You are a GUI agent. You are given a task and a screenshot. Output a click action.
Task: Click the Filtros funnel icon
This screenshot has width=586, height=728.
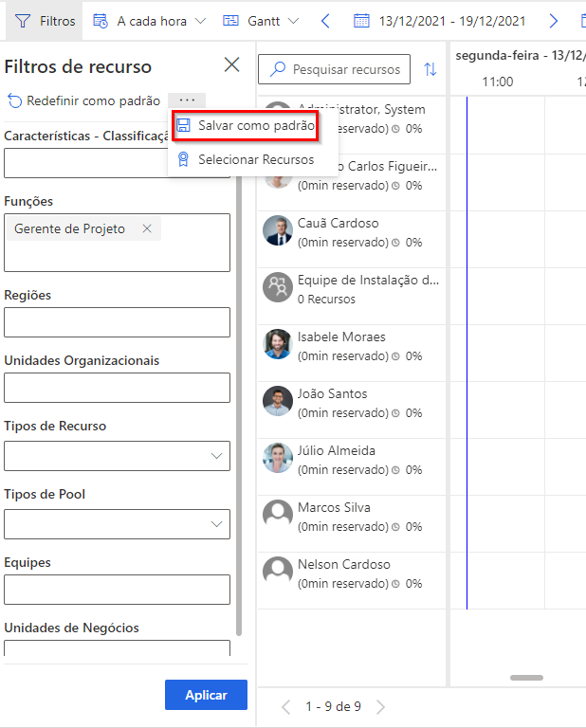(x=23, y=21)
